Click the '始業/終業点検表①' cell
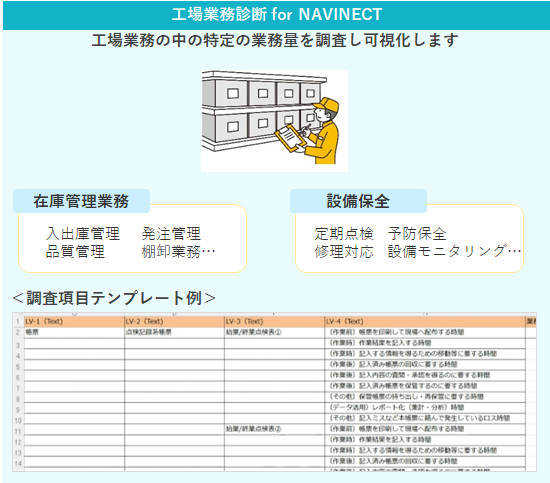Viewport: 550px width, 483px height. point(274,332)
